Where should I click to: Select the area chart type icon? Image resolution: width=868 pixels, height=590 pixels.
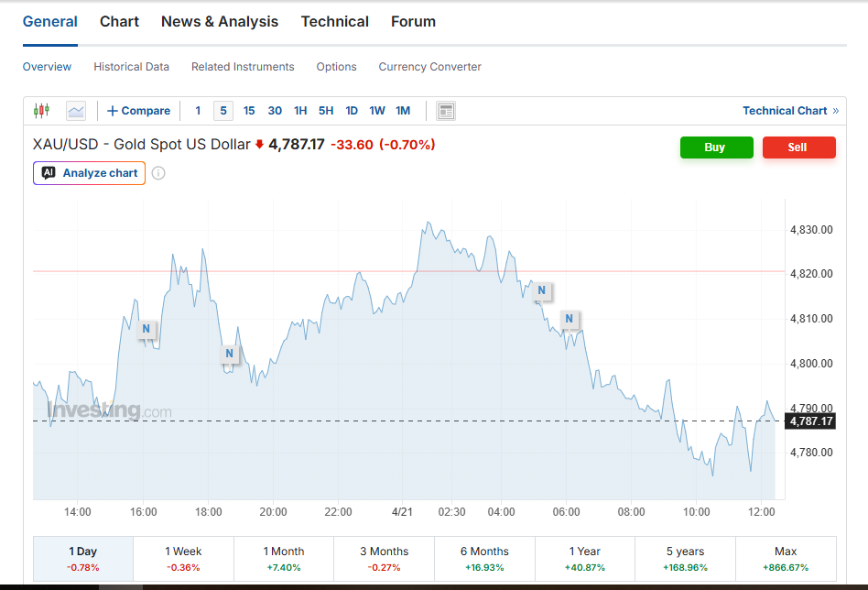76,111
